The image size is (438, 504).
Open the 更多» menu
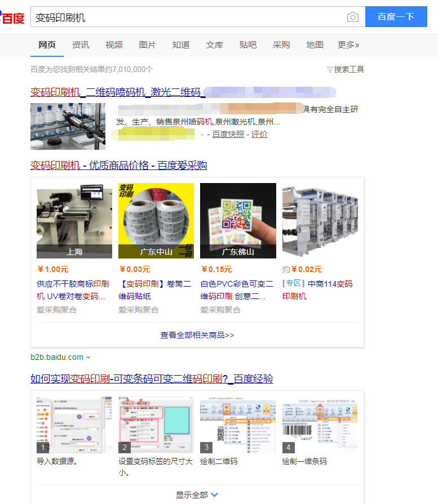348,45
